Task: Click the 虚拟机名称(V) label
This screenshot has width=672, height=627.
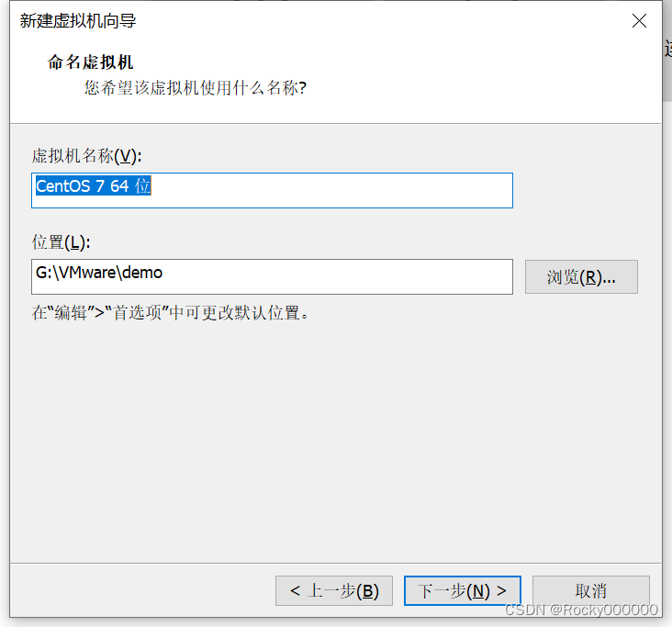Action: (86, 155)
